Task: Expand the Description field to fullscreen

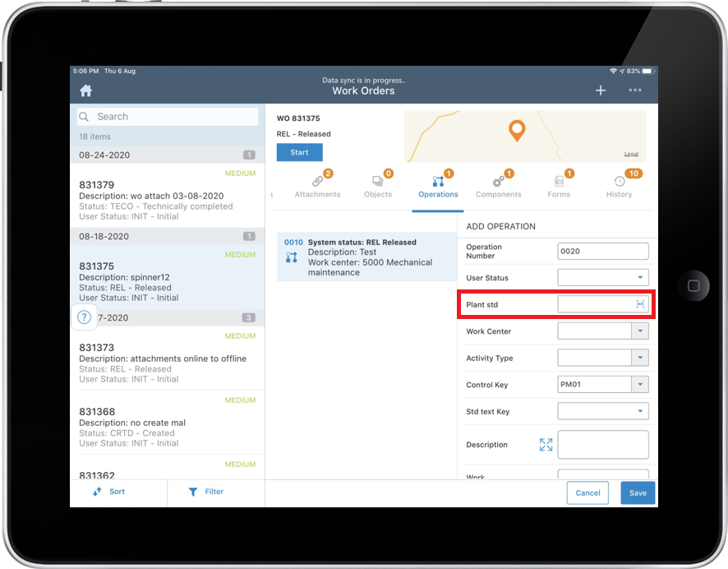Action: pyautogui.click(x=546, y=444)
